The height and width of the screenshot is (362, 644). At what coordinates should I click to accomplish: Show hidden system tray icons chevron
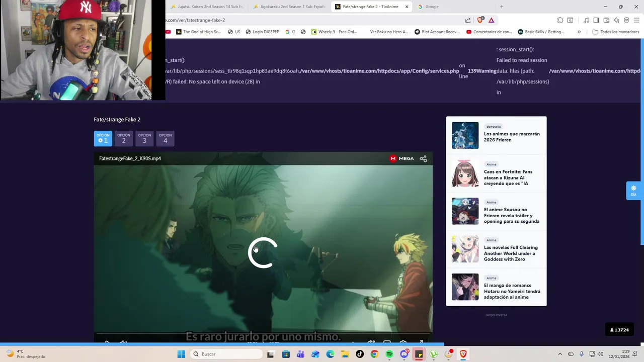tap(560, 354)
